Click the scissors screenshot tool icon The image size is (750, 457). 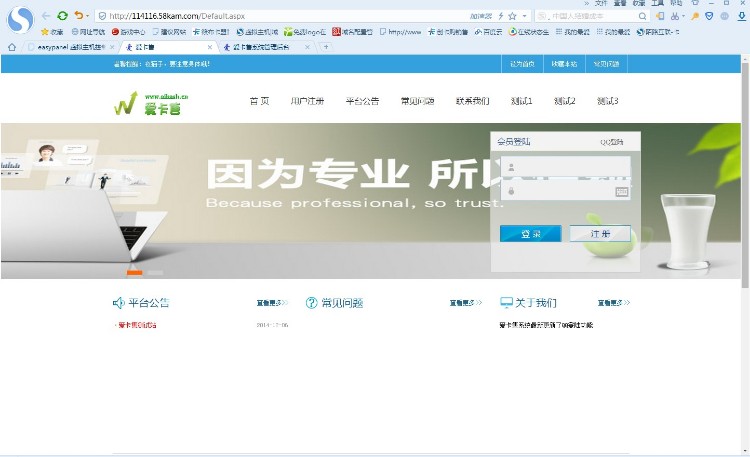click(x=674, y=16)
